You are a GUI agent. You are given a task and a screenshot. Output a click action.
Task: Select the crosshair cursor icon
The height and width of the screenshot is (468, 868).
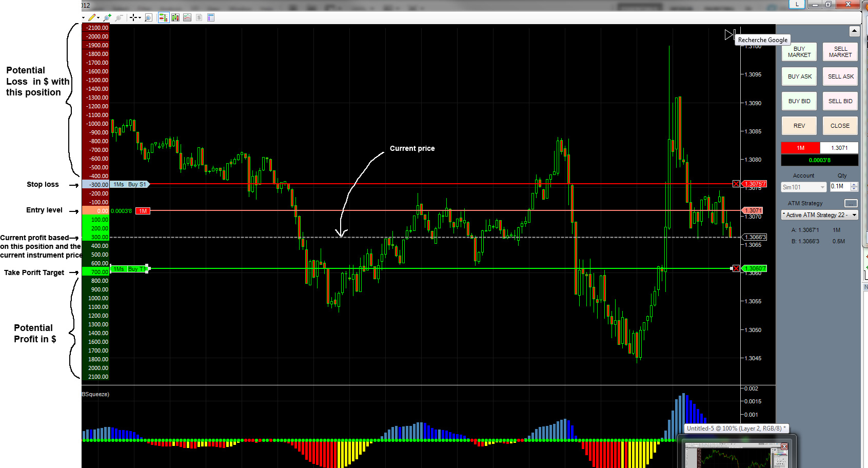coord(133,17)
